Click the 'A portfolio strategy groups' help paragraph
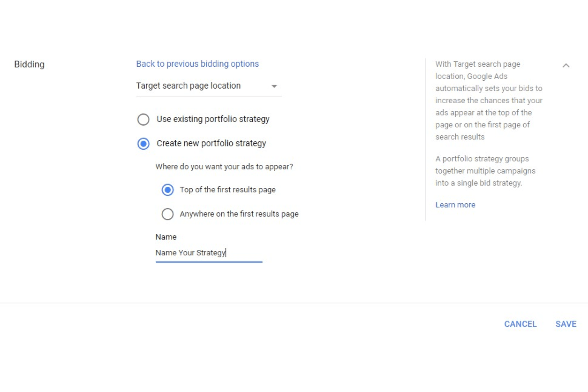 (x=485, y=171)
